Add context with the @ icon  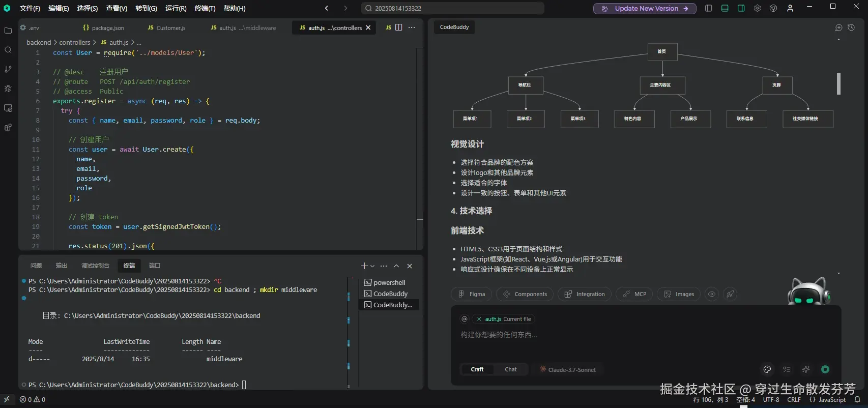click(x=464, y=319)
